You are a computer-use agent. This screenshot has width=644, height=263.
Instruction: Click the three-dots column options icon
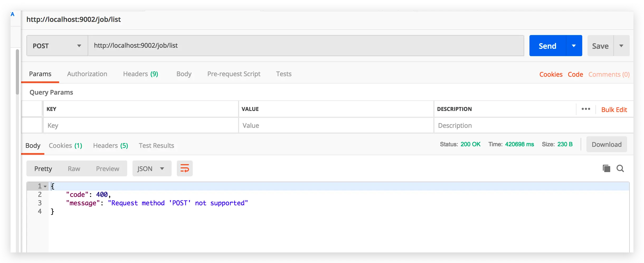pos(586,109)
